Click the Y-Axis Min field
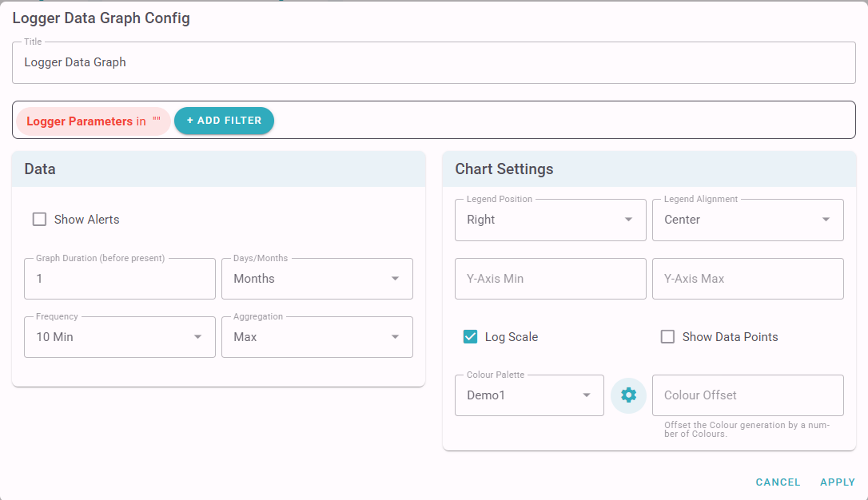868x500 pixels. (x=550, y=279)
